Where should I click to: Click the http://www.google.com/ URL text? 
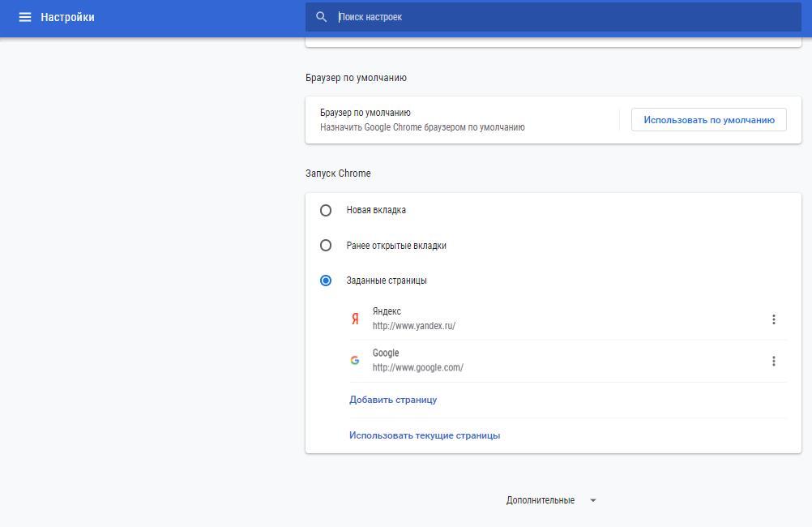tap(418, 367)
